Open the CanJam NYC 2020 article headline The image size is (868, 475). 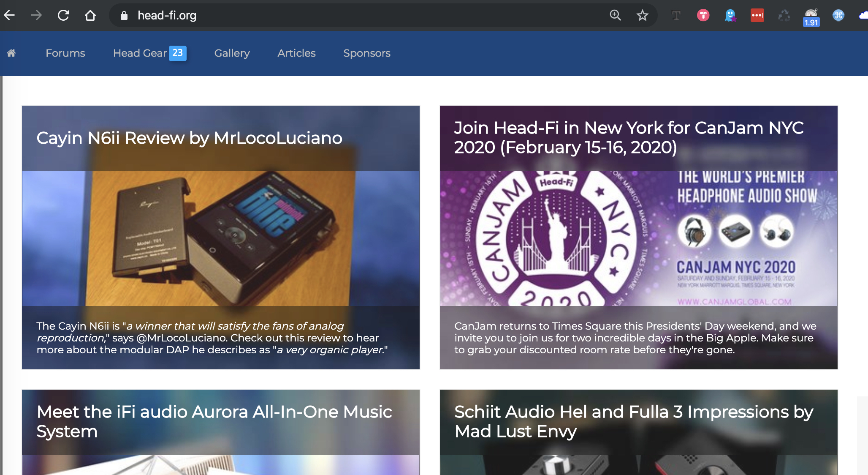point(628,137)
